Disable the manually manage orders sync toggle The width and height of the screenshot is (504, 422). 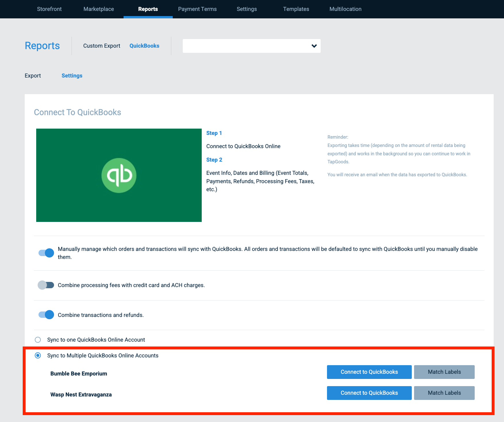[x=46, y=253]
